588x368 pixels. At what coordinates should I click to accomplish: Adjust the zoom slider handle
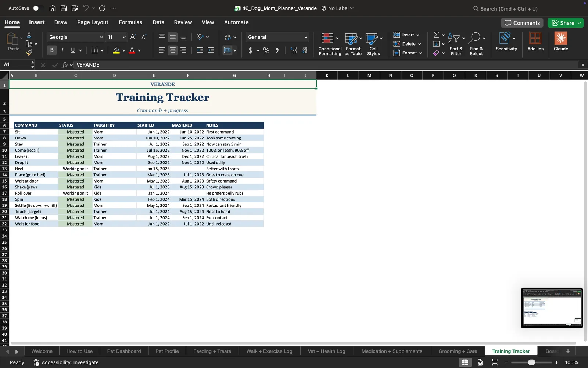click(x=531, y=362)
